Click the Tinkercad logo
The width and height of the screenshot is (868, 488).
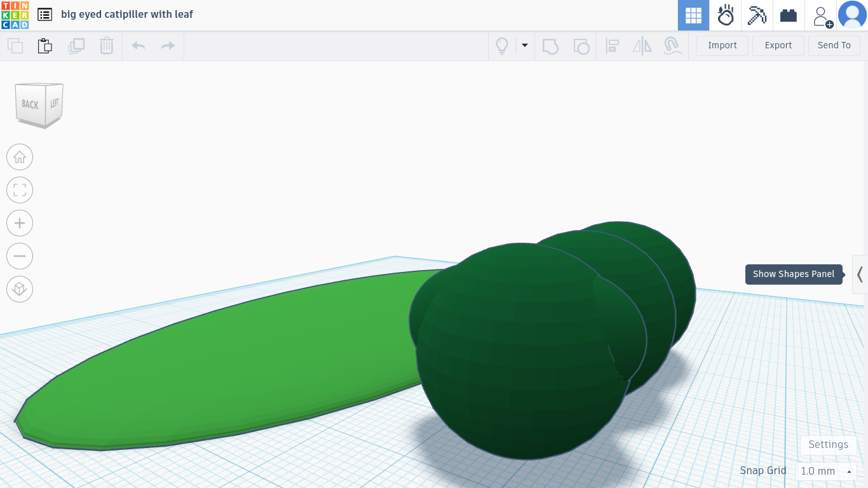(15, 15)
